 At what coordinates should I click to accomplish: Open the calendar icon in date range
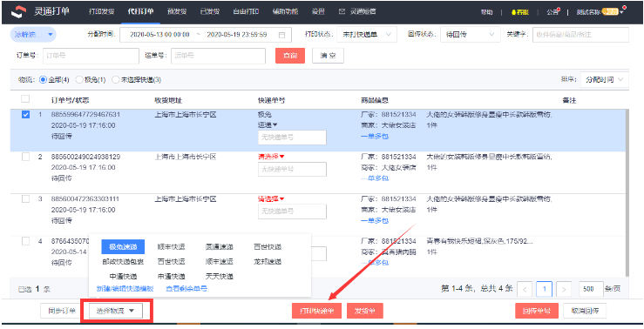281,35
